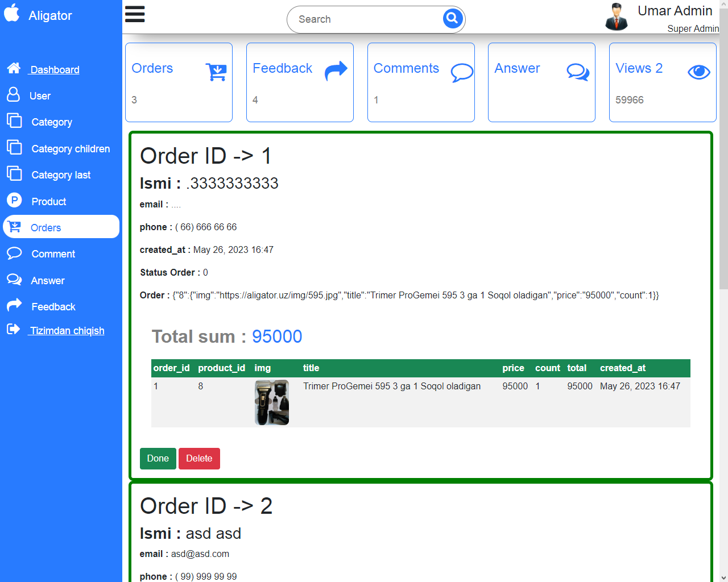Delete order 1
Screen dimensions: 728x582
click(199, 459)
